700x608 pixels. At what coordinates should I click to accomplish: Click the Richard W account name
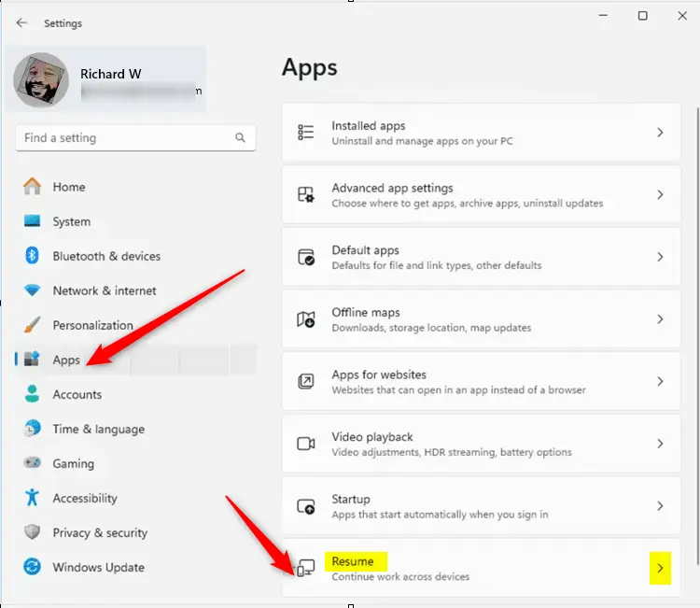tap(111, 74)
